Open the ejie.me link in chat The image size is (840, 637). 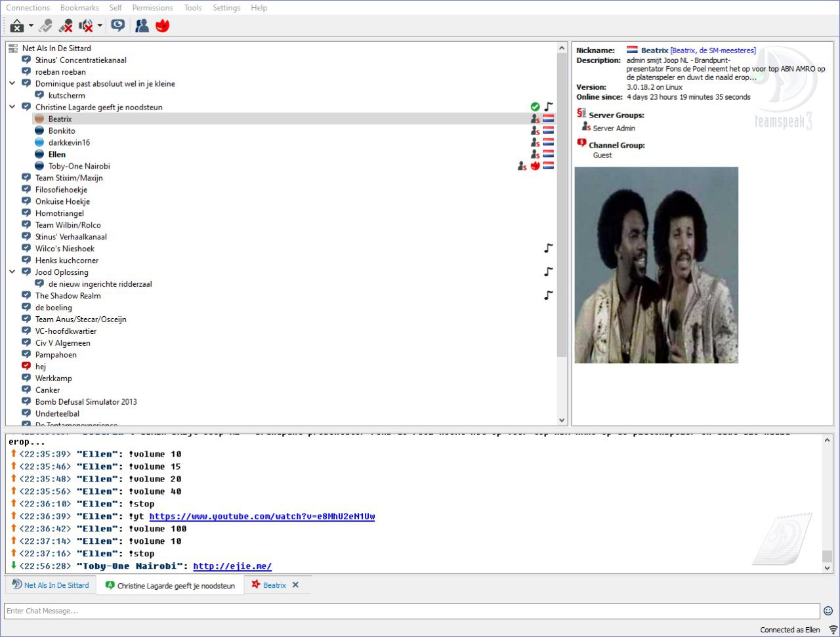[x=232, y=566]
